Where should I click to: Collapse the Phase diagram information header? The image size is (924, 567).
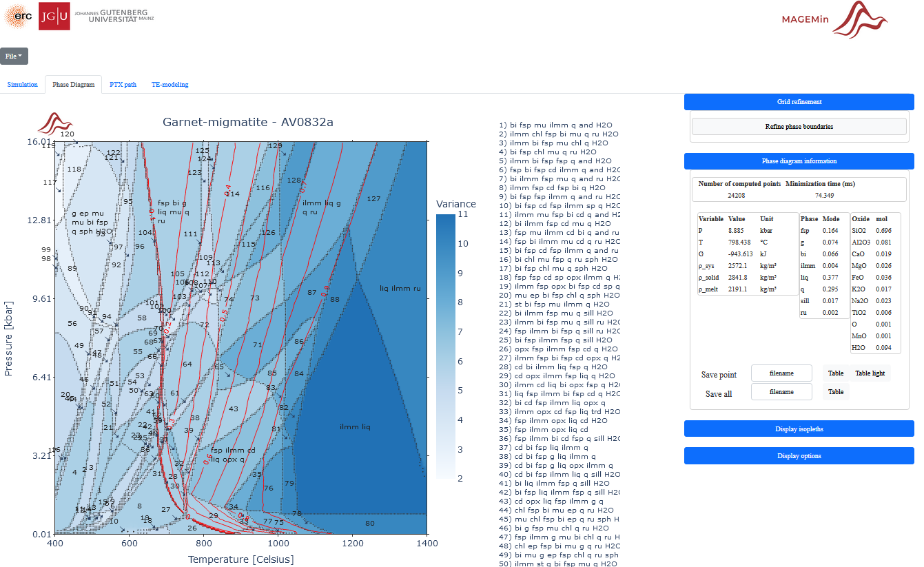coord(799,161)
